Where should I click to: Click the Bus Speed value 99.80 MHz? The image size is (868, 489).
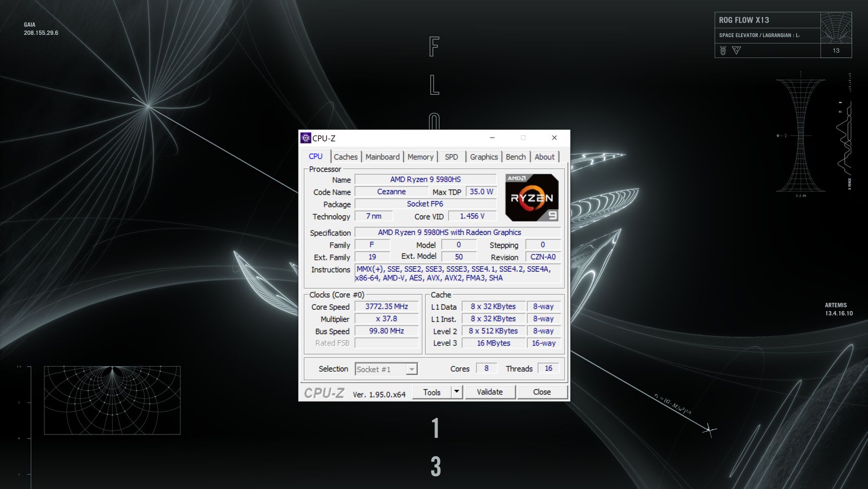click(x=387, y=331)
